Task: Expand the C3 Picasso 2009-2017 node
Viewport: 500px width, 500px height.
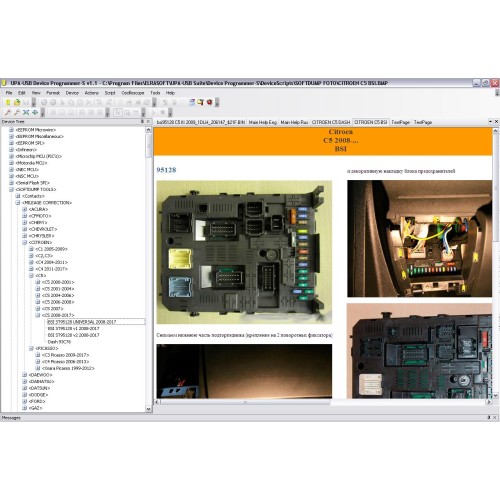Action: (38, 355)
